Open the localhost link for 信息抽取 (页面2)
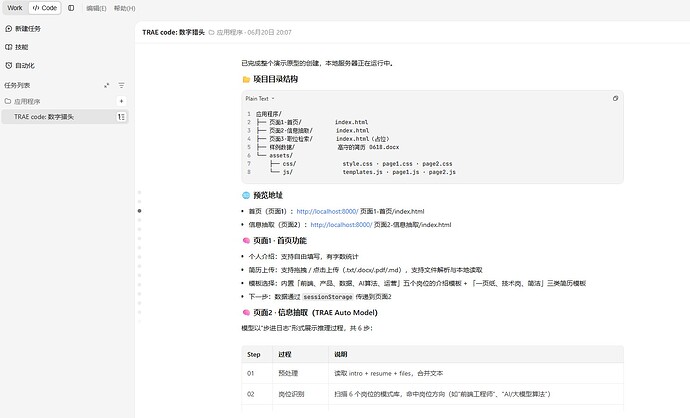 pyautogui.click(x=341, y=224)
